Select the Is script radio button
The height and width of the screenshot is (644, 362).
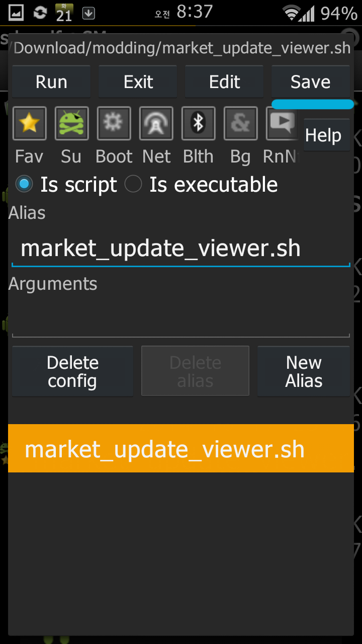(24, 185)
